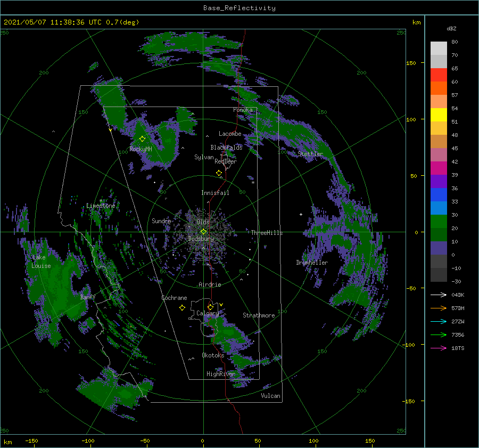Click the Drumheller label

pyautogui.click(x=312, y=263)
